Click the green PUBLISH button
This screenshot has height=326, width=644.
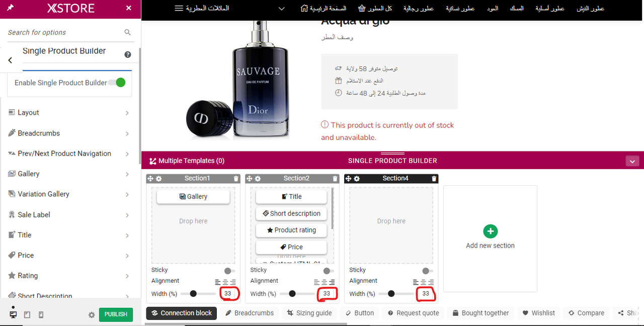(x=116, y=314)
